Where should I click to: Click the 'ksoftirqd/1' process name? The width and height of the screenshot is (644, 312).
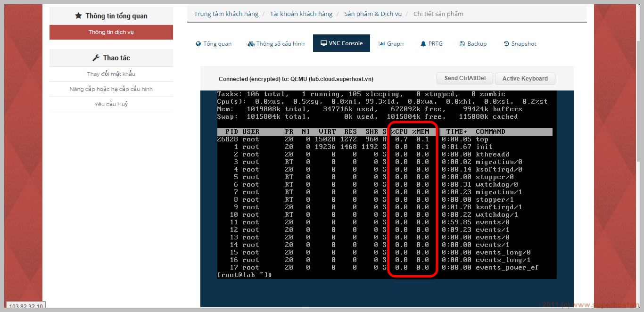[499, 207]
